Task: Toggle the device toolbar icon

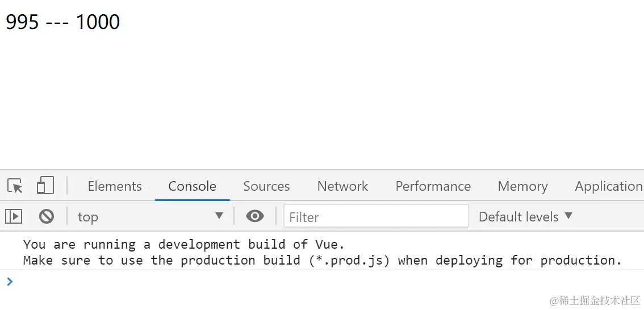Action: point(45,186)
